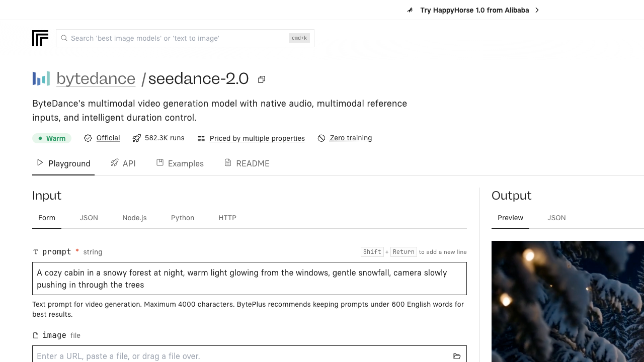Click the Examples tab icon
Screen dimensions: 644x362
160,162
